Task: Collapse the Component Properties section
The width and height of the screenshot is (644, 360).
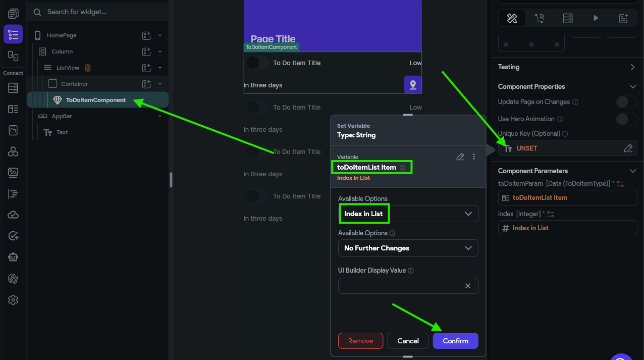Action: point(633,87)
